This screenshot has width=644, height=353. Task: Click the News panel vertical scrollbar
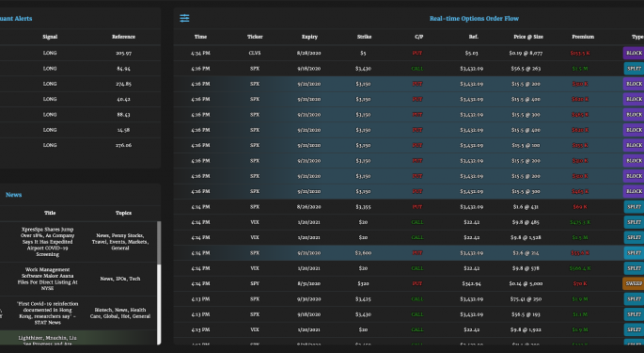(x=159, y=283)
